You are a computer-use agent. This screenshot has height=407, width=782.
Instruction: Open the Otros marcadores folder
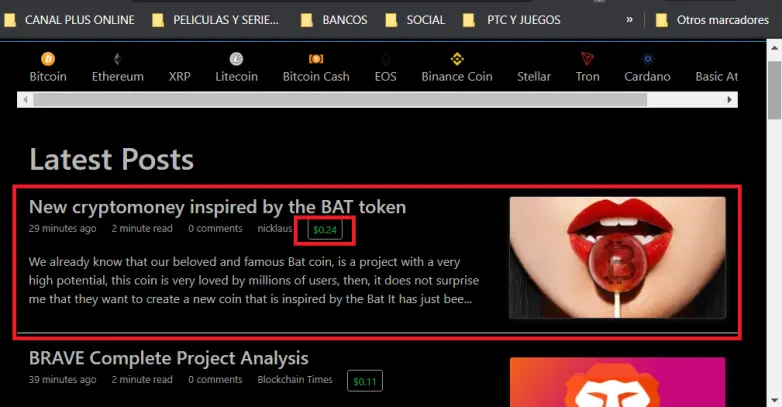pos(712,20)
